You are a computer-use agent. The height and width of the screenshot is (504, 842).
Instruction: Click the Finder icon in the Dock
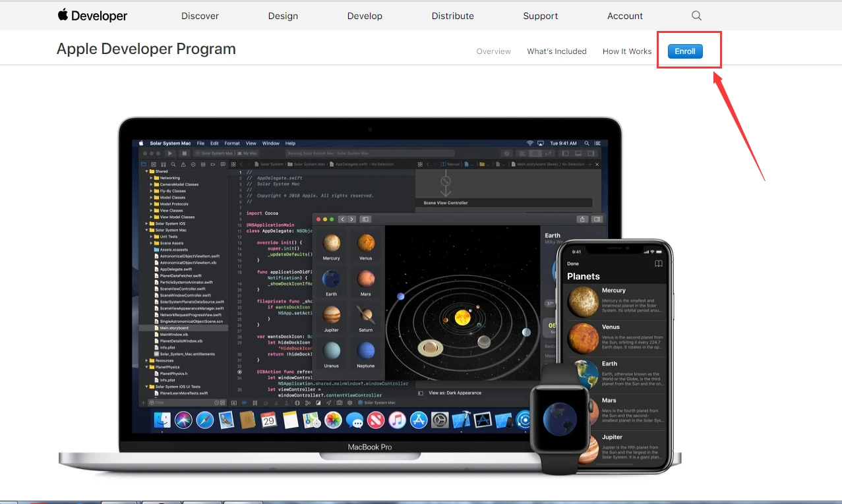point(162,420)
